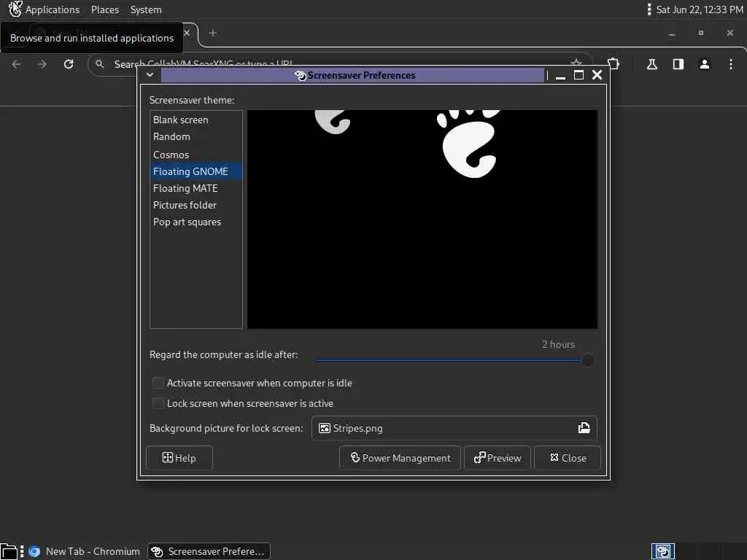Click the file browse icon in picture chooser

[x=584, y=428]
